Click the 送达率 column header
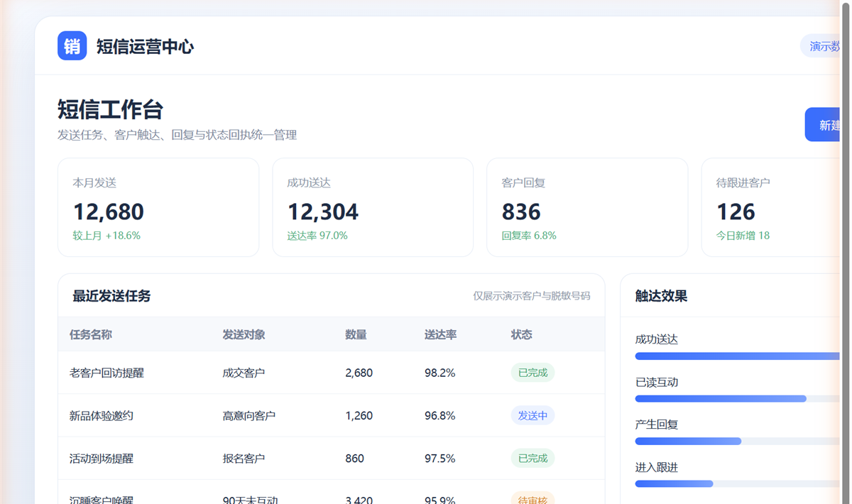Screen dimensions: 852x504 tap(440, 334)
